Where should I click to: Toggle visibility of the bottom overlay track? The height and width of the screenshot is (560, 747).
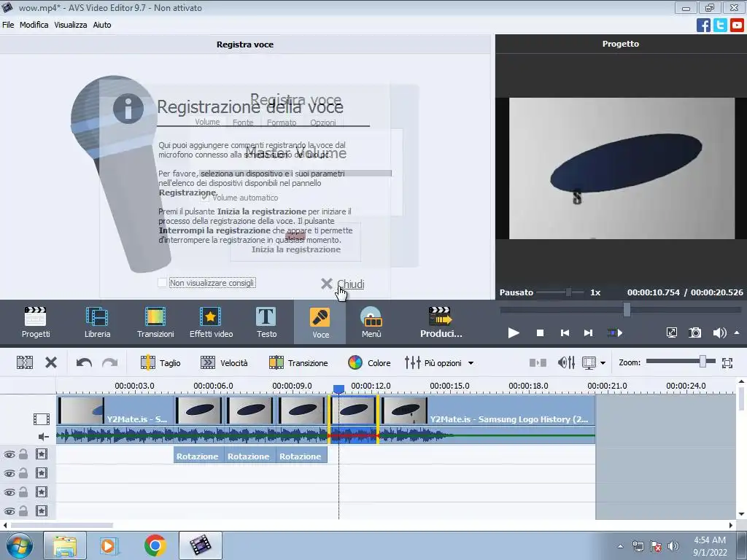pos(9,511)
